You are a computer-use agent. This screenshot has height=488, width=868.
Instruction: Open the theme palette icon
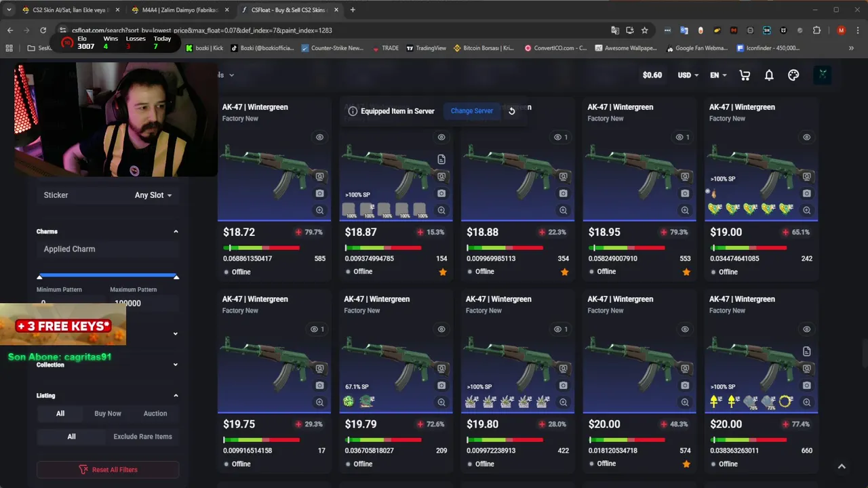[x=793, y=75]
